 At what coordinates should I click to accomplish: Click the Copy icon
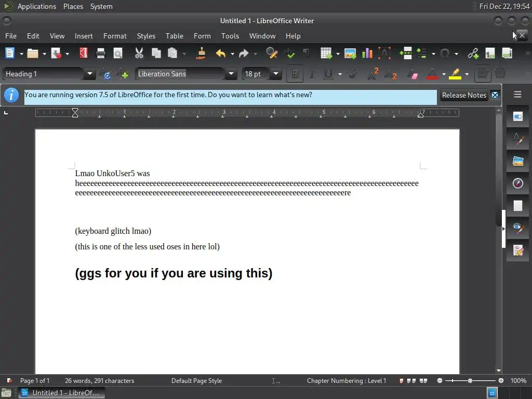(x=156, y=54)
